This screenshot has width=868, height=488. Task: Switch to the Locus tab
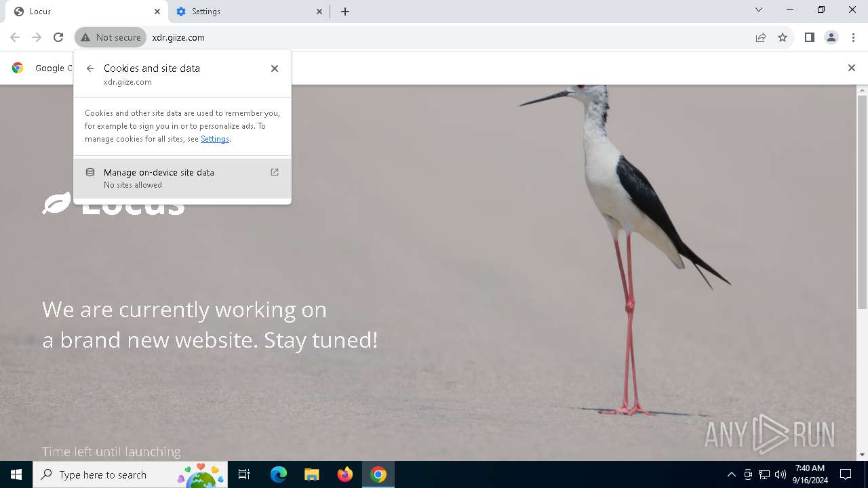87,12
